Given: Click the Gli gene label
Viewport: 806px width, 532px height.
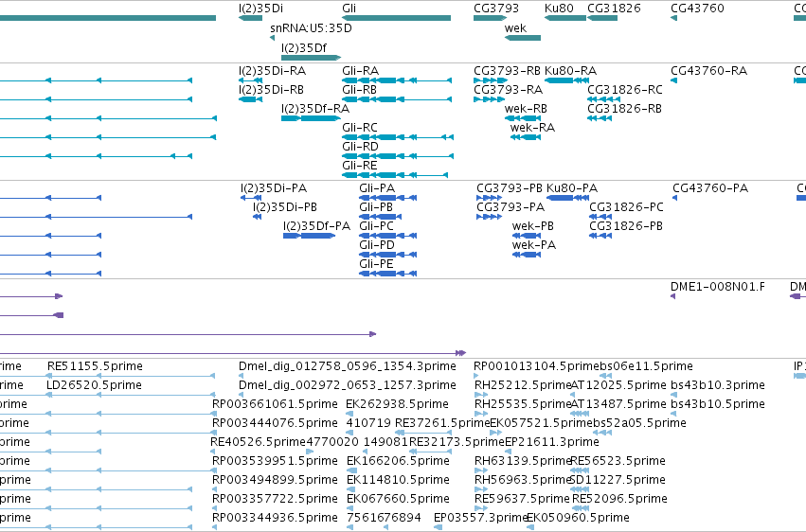Looking at the screenshot, I should pyautogui.click(x=349, y=9).
